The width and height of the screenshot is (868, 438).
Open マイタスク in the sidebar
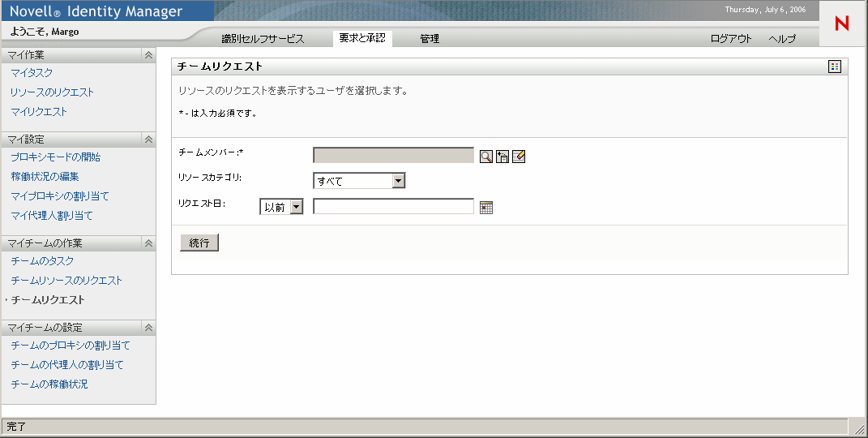coord(32,72)
